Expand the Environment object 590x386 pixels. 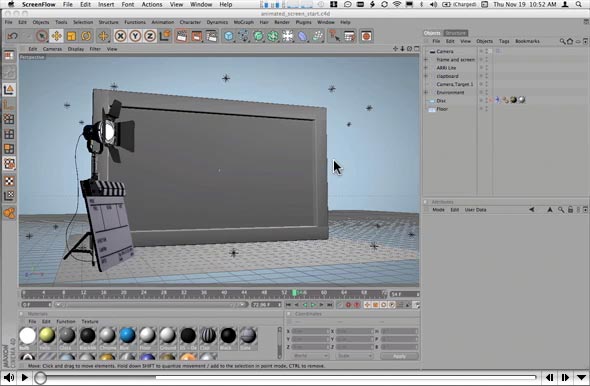pyautogui.click(x=426, y=92)
